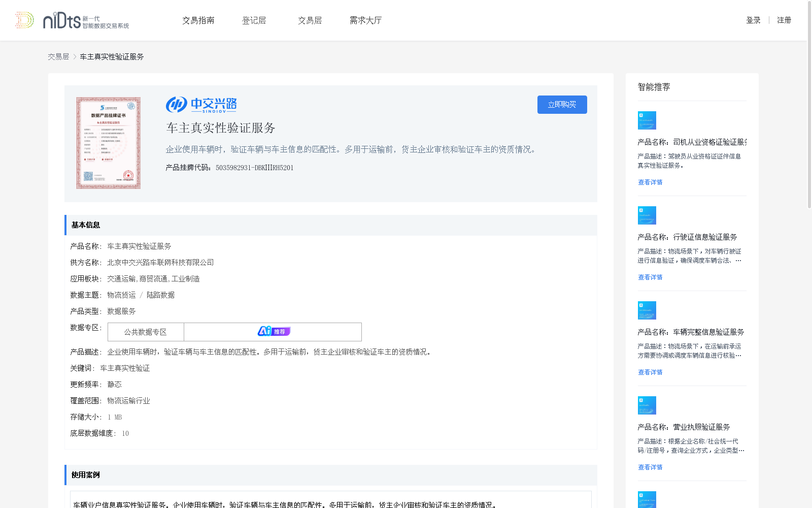The height and width of the screenshot is (508, 812).
Task: Click application field 交通运输,商贸流通,工业制造
Action: (153, 279)
